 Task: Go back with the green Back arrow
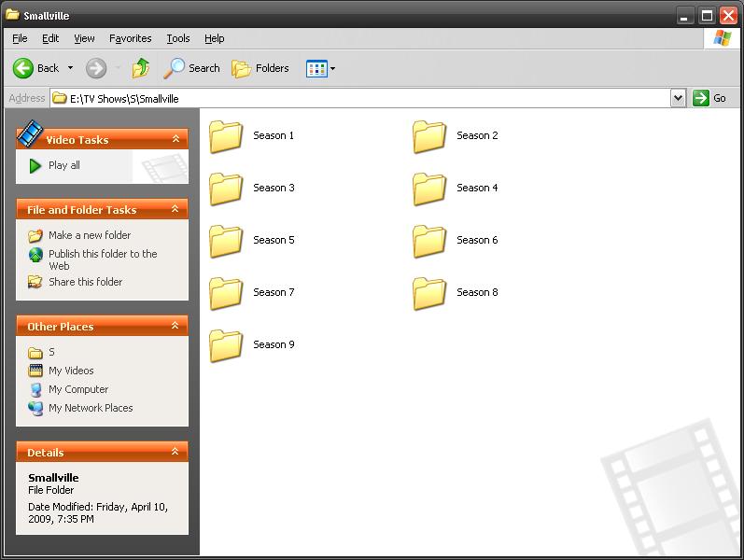tap(22, 68)
